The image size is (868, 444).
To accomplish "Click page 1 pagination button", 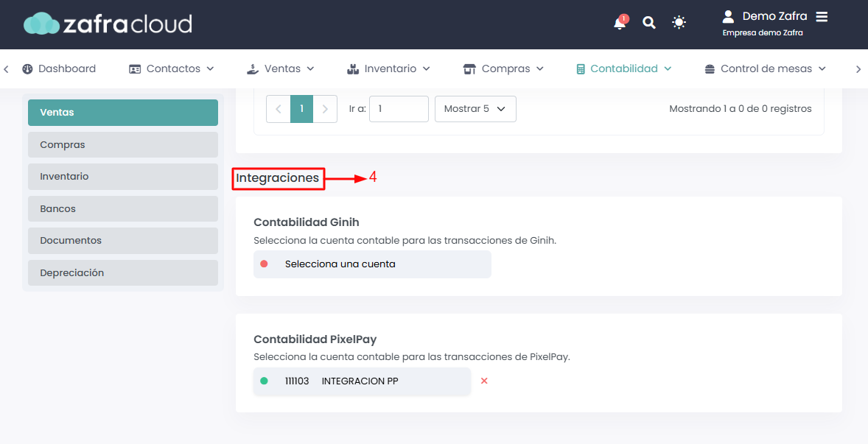I will click(x=301, y=109).
